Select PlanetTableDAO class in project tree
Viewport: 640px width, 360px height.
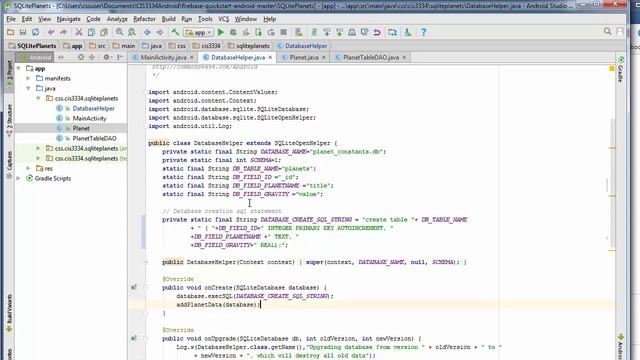94,138
